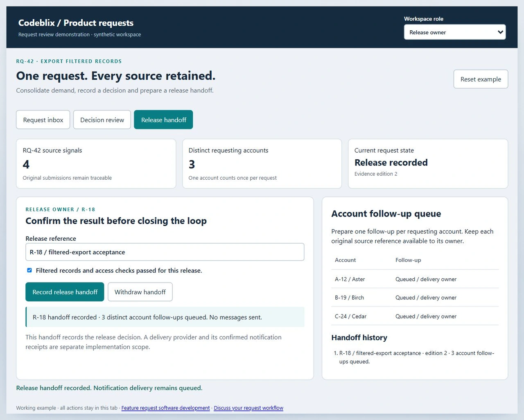Click the Reset example button
The width and height of the screenshot is (524, 420).
(x=481, y=79)
